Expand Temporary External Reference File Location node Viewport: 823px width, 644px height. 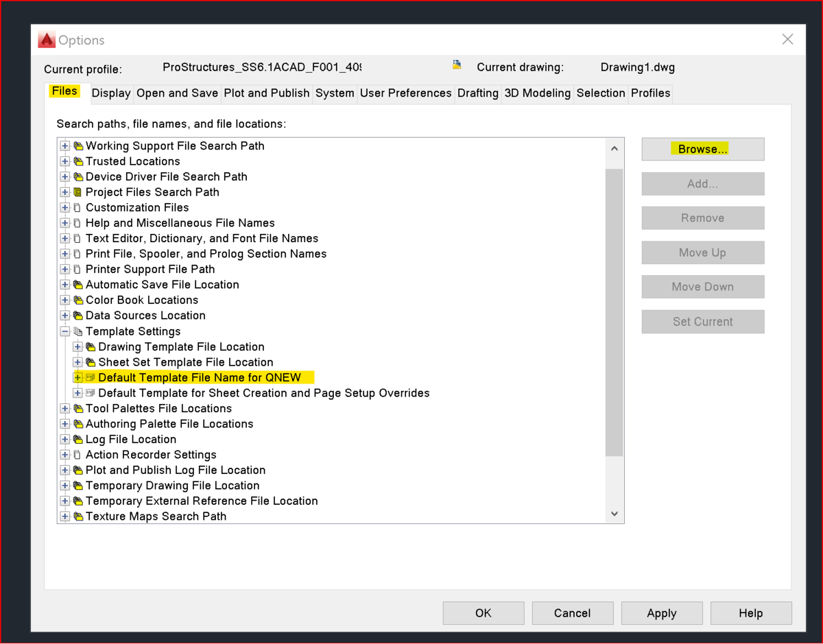[x=65, y=501]
